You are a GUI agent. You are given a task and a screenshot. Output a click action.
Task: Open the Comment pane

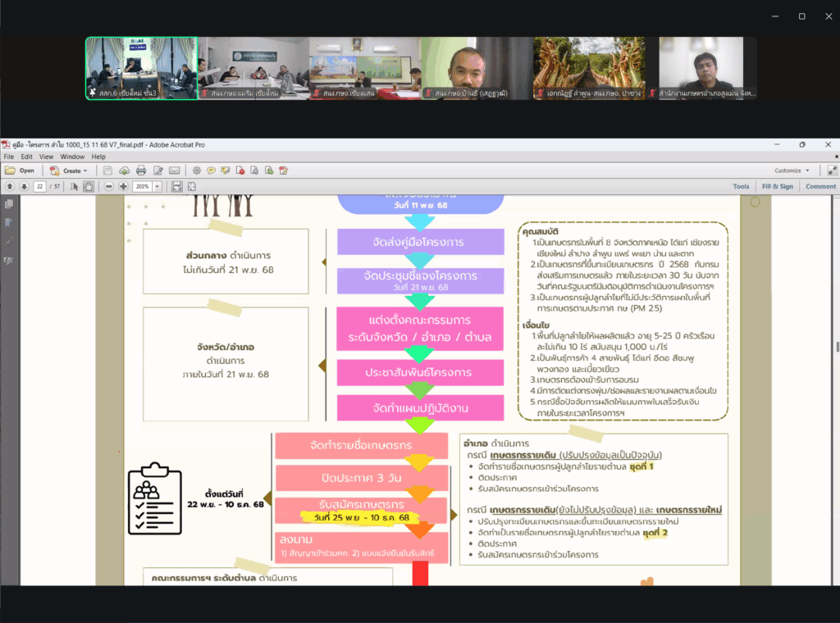[820, 186]
